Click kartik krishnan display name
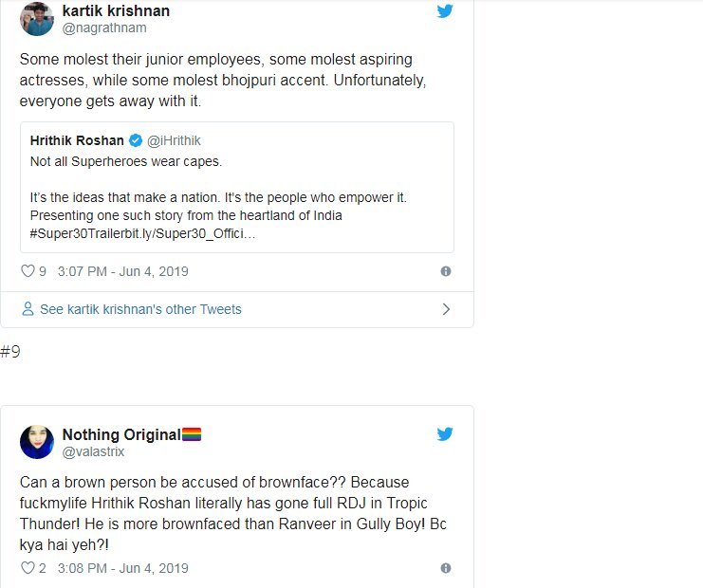 [x=116, y=10]
